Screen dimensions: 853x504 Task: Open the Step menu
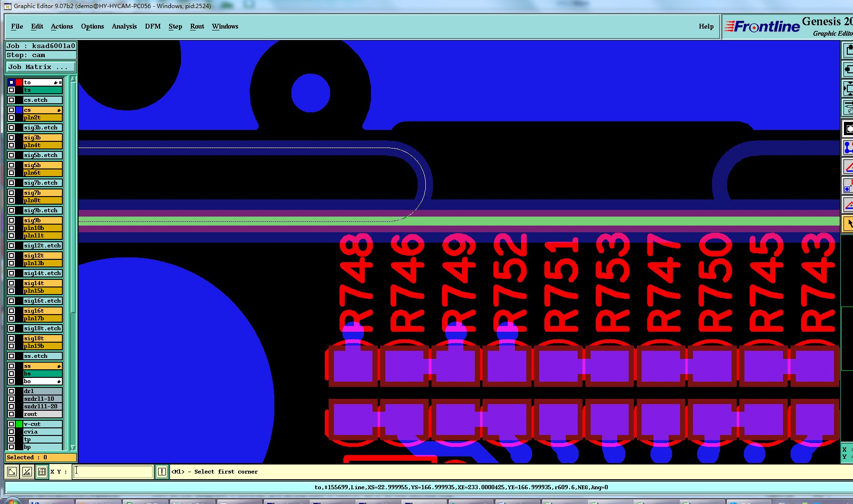point(175,26)
